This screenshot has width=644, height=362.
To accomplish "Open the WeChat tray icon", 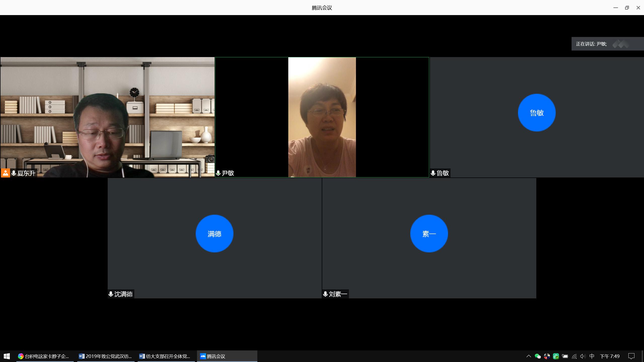I will 538,356.
